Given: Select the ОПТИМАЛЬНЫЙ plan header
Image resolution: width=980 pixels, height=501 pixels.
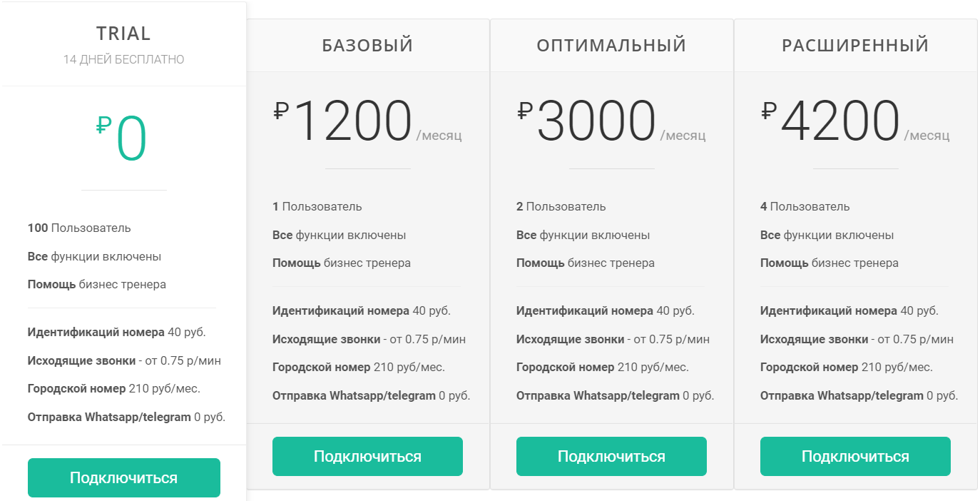Looking at the screenshot, I should pyautogui.click(x=611, y=44).
